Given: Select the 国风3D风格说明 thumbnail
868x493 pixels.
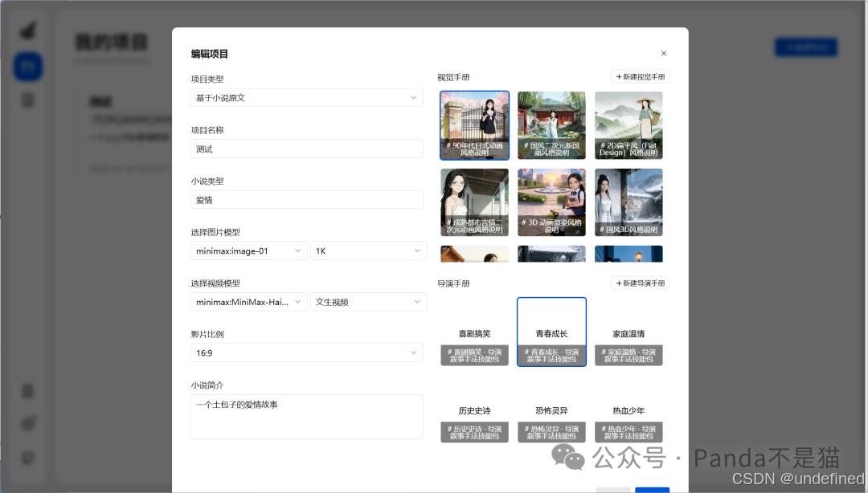Looking at the screenshot, I should click(628, 202).
